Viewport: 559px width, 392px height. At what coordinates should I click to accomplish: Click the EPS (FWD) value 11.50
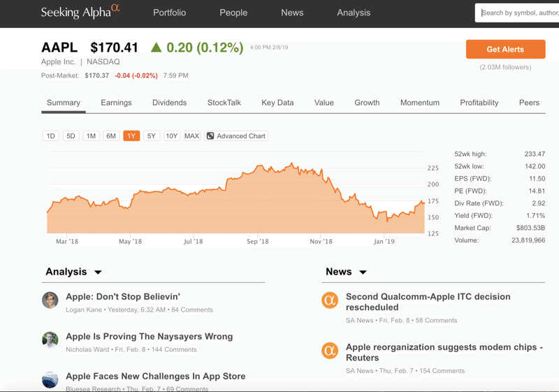(x=537, y=179)
